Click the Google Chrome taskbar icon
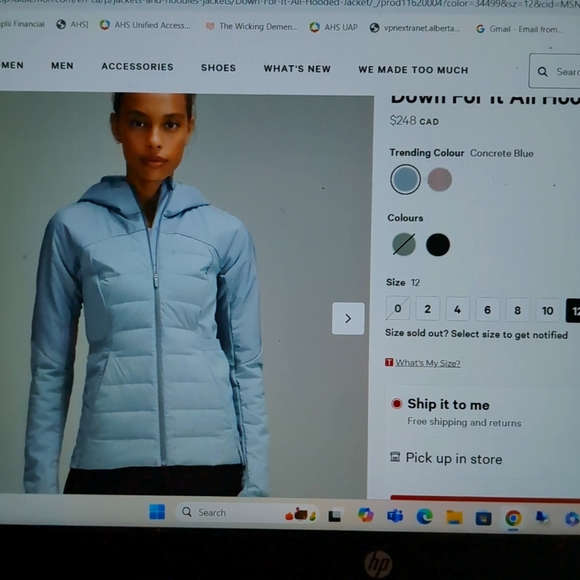The image size is (580, 580). tap(513, 518)
